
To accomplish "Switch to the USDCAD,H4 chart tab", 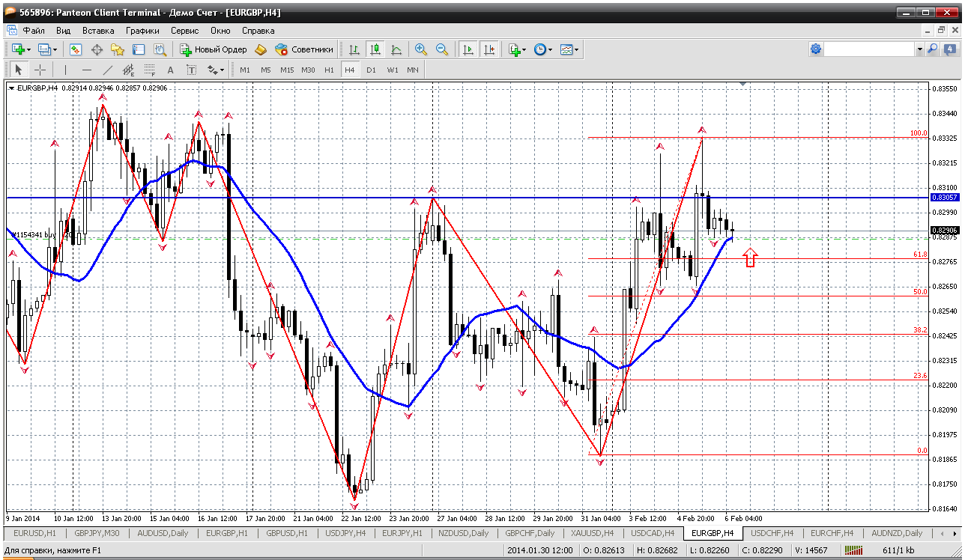I will (653, 533).
